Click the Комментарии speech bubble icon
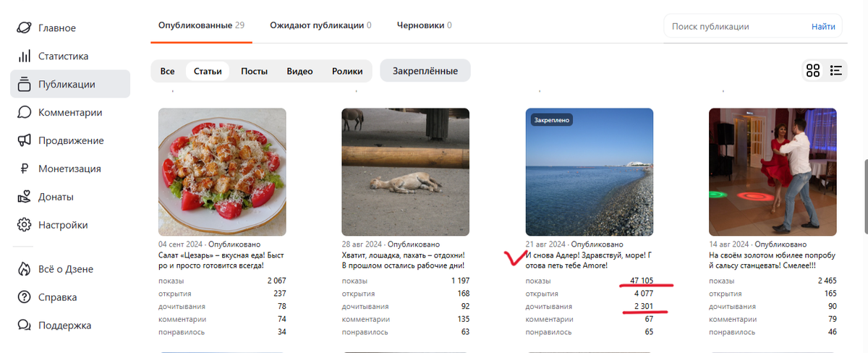Image resolution: width=868 pixels, height=353 pixels. pyautogui.click(x=25, y=112)
